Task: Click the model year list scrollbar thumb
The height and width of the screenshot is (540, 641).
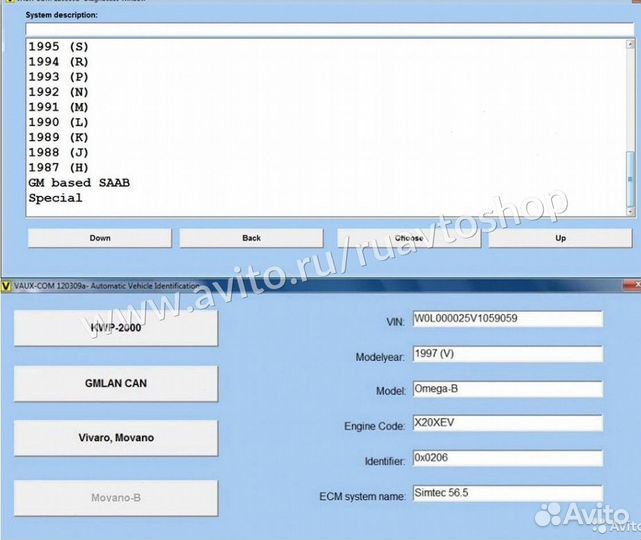Action: 630,179
